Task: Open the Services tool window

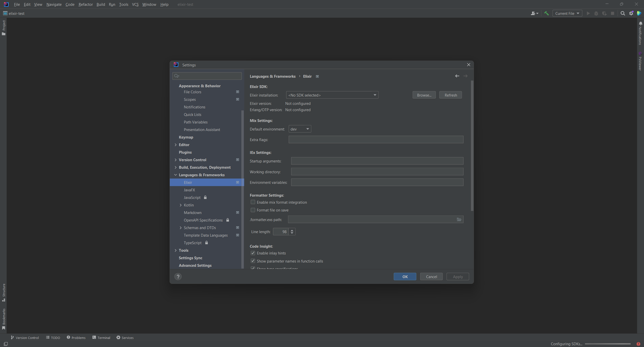Action: [125, 338]
